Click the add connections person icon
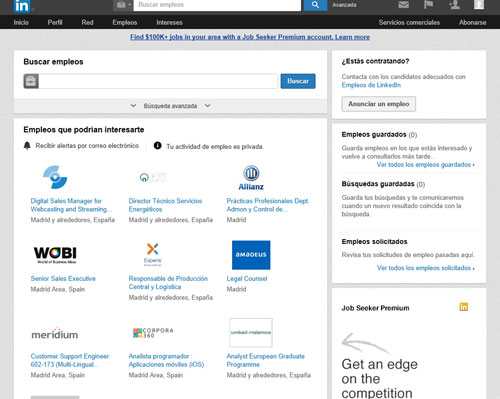 (454, 5)
